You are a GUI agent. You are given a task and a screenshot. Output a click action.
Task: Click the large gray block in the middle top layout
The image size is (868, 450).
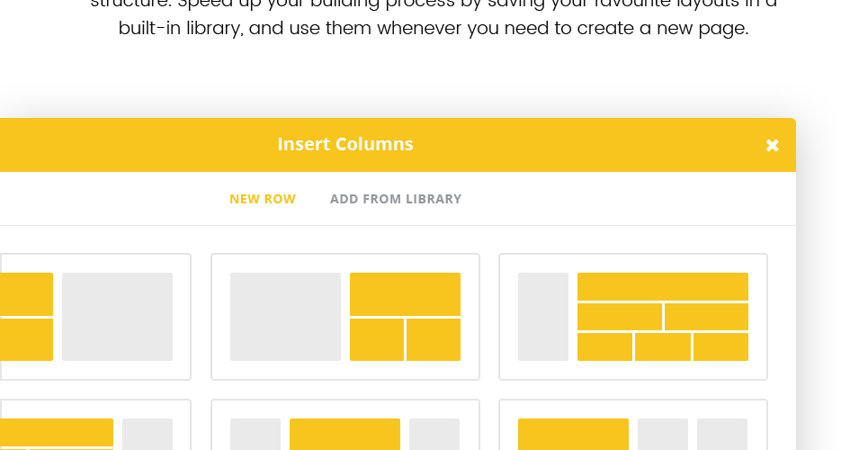(286, 317)
